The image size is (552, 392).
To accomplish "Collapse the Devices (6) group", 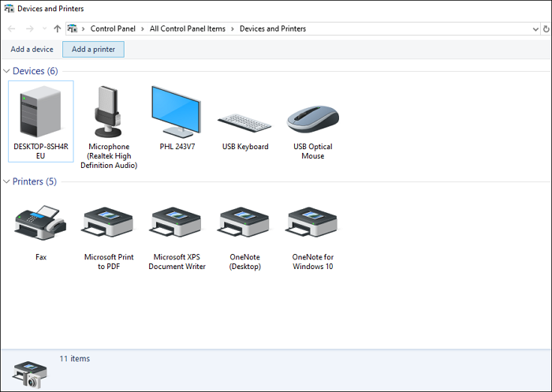I will coord(7,71).
